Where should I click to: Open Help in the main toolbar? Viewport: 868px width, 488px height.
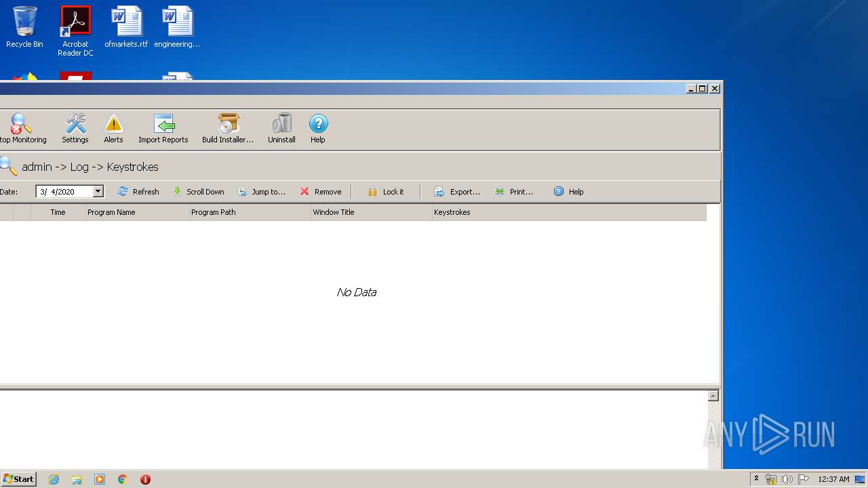pos(318,128)
